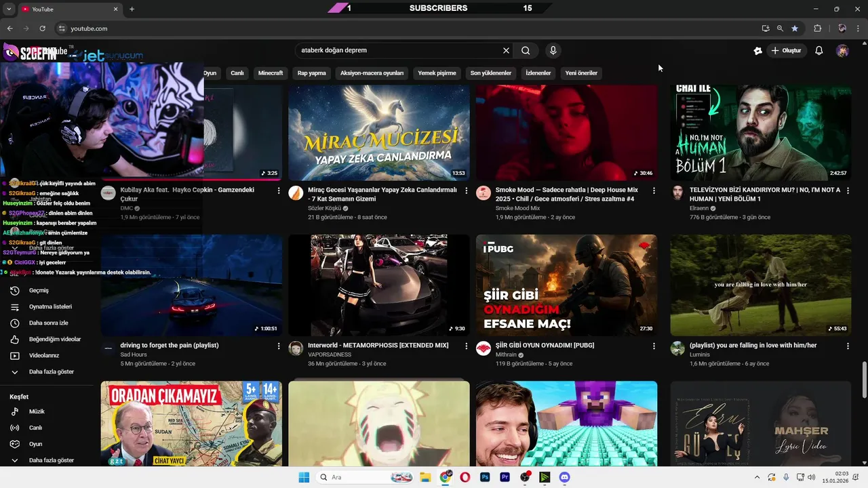This screenshot has height=488, width=868.
Task: Click the bookmark star in address bar
Action: coord(795,28)
